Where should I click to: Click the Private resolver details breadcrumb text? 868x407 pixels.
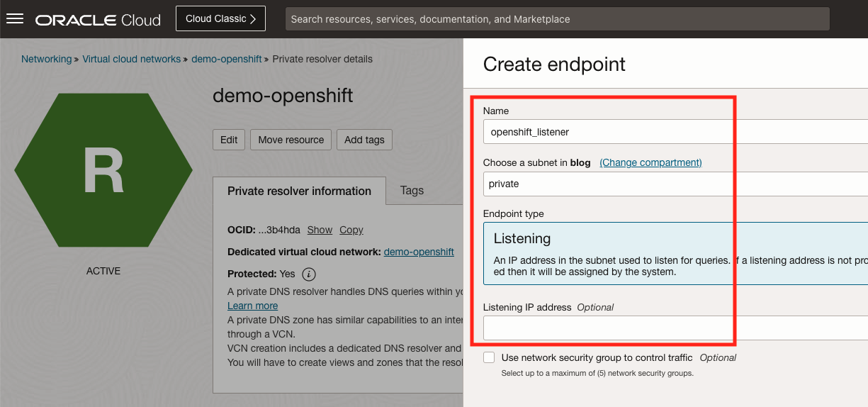tap(322, 59)
